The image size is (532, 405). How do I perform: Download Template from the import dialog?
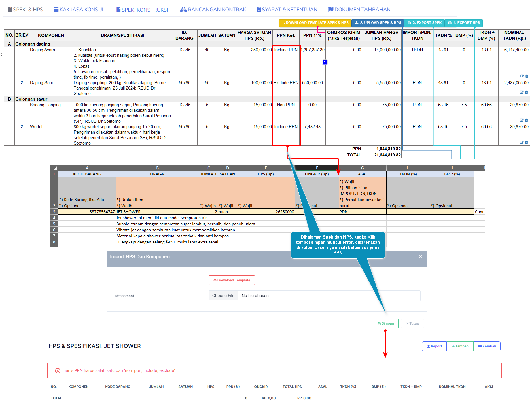point(232,280)
